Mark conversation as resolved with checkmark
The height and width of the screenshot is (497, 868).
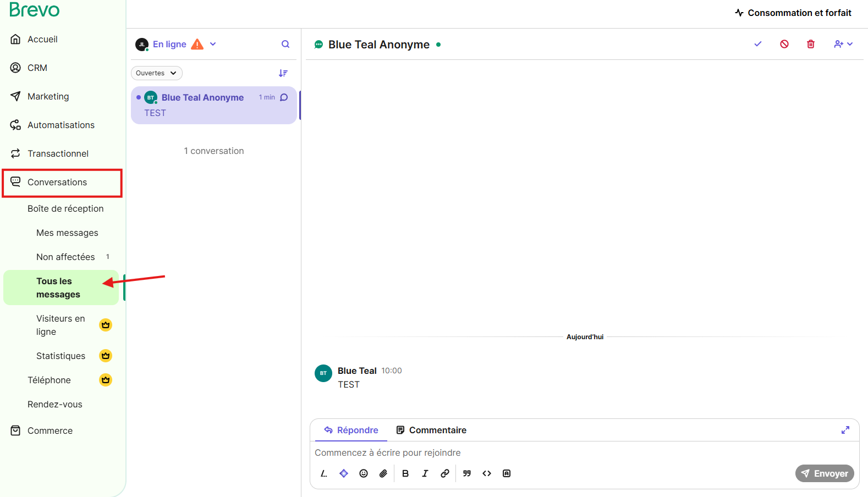click(757, 44)
